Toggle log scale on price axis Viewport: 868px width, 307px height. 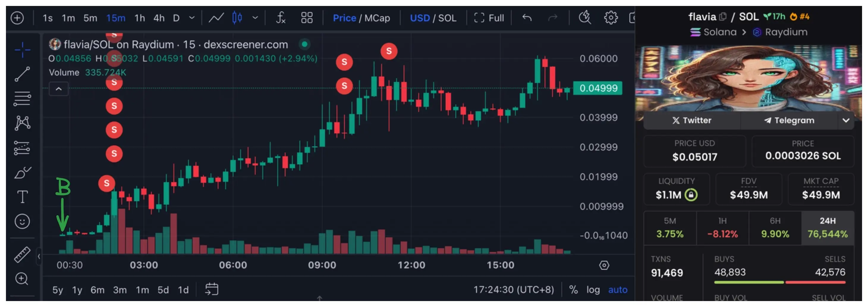(x=593, y=290)
